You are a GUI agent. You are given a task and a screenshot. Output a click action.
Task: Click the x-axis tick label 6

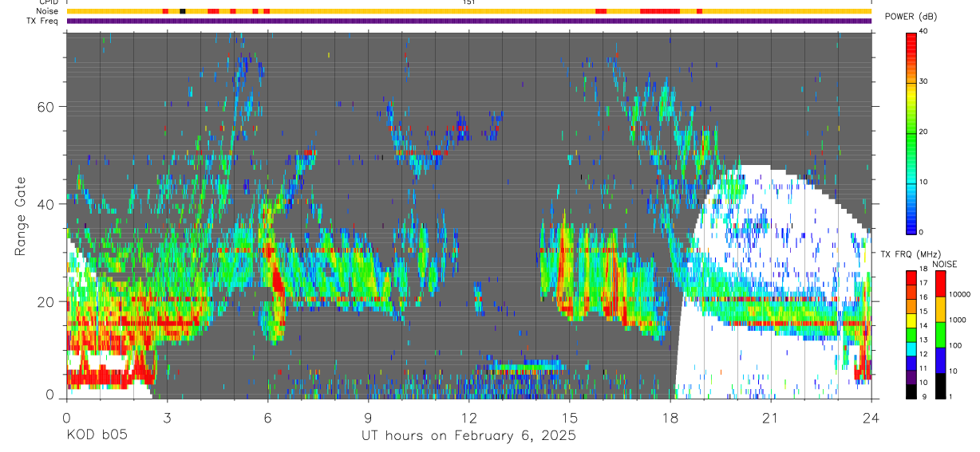[x=267, y=417]
